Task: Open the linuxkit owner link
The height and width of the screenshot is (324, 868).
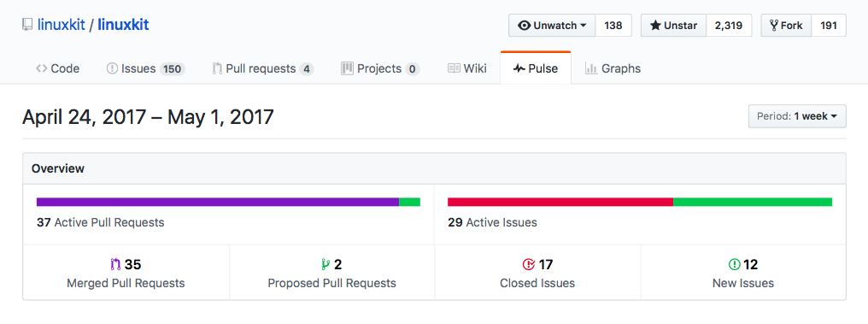Action: coord(61,25)
